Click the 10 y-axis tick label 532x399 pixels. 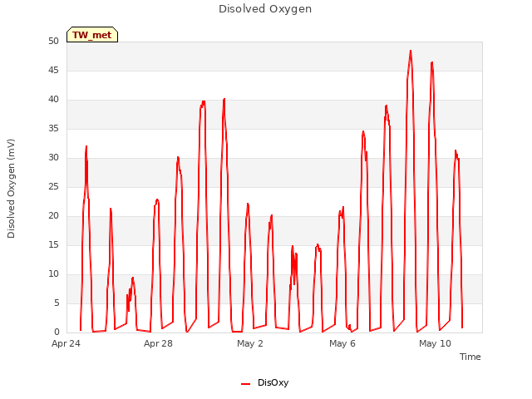point(53,273)
